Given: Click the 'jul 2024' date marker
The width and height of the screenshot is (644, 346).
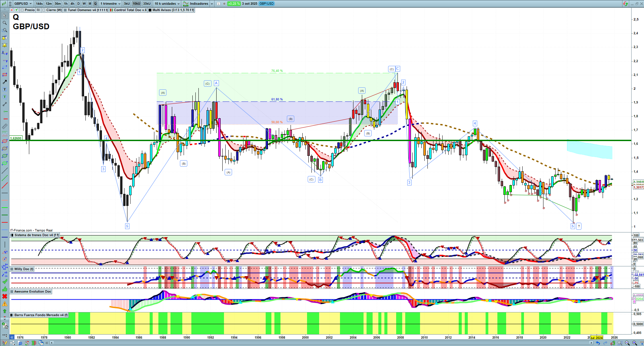Looking at the screenshot, I should pos(597,338).
